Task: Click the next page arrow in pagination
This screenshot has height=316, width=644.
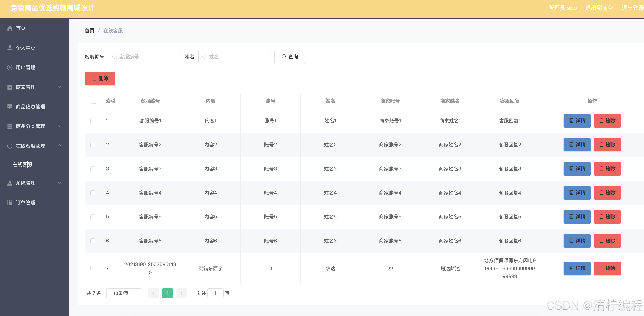Action: point(182,293)
